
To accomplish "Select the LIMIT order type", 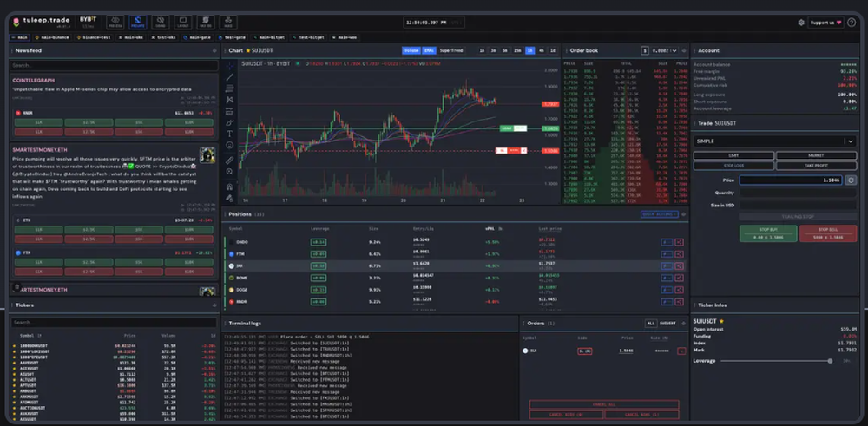I will click(733, 156).
